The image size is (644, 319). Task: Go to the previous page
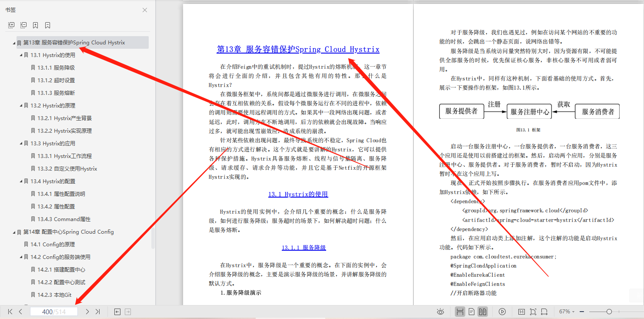tap(20, 312)
